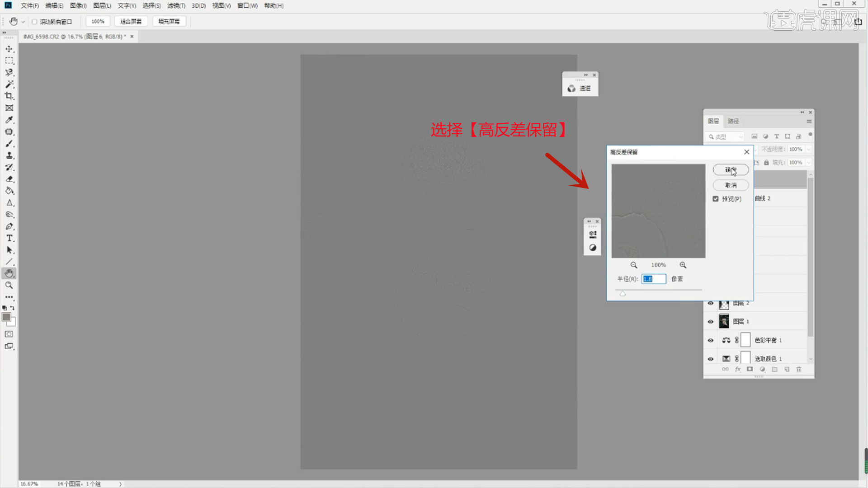Select the Horizontal Type tool
The width and height of the screenshot is (868, 488).
(9, 238)
